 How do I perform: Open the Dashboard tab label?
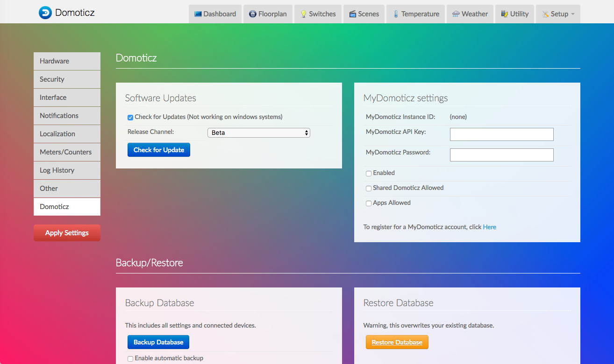coord(220,14)
